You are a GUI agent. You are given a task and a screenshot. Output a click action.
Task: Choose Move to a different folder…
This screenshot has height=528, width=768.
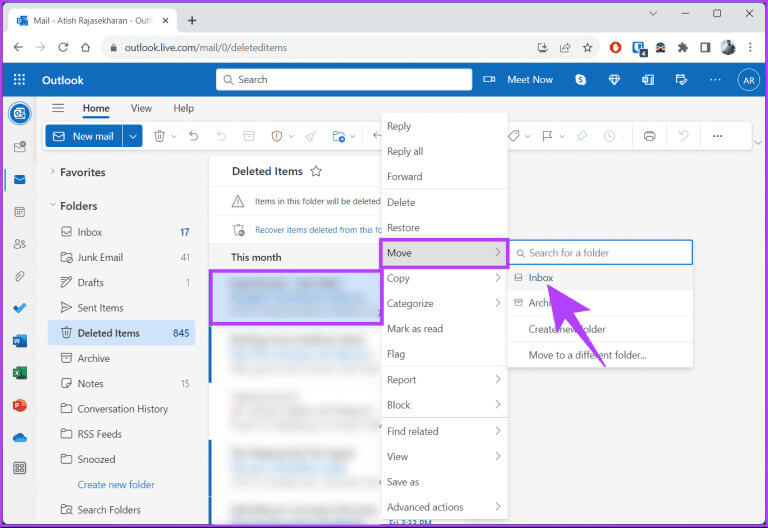click(x=600, y=355)
